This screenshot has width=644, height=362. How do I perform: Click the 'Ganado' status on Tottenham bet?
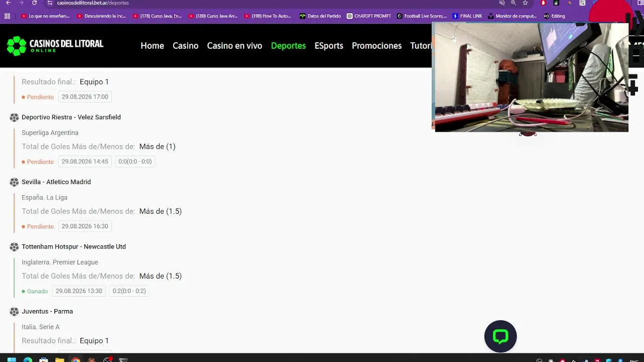tap(35, 292)
